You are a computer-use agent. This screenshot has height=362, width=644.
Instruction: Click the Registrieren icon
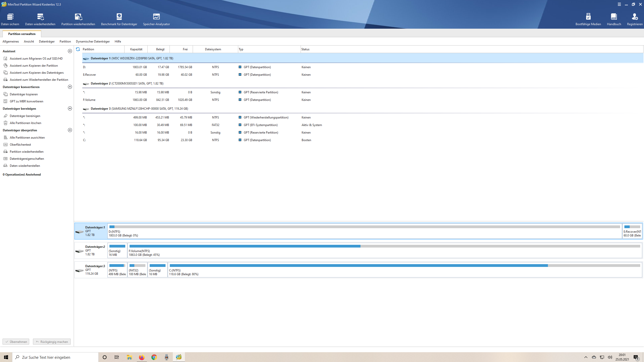click(635, 19)
